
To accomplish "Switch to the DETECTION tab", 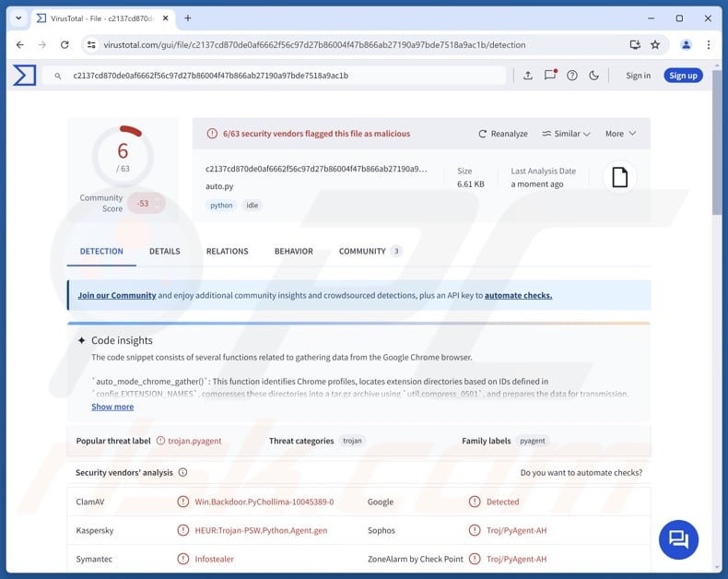I will 101,252.
